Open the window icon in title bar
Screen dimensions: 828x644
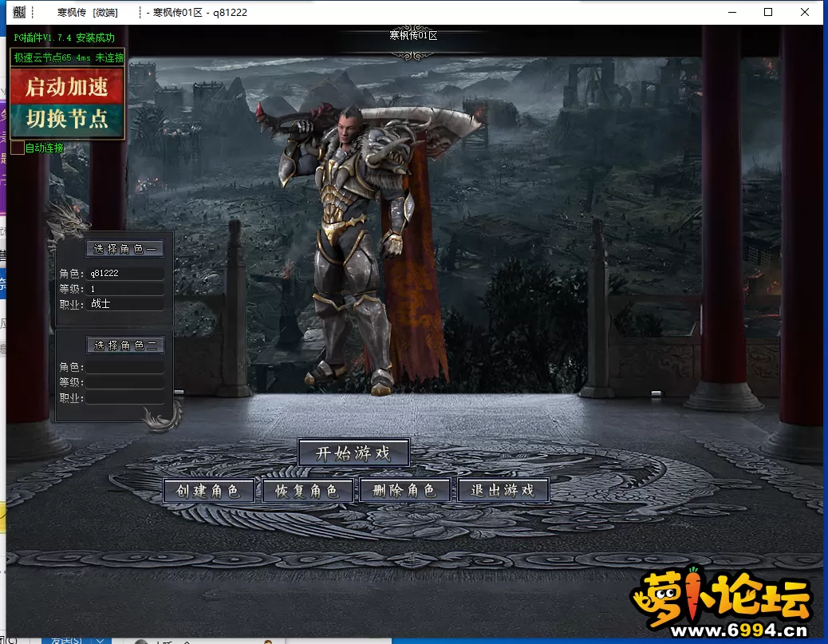19,12
